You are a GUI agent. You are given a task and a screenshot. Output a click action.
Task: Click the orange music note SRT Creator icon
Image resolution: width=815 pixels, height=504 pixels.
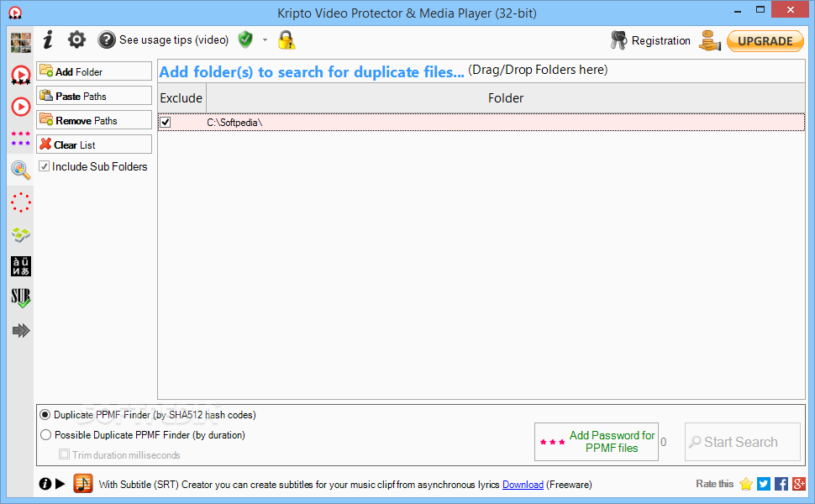83,484
